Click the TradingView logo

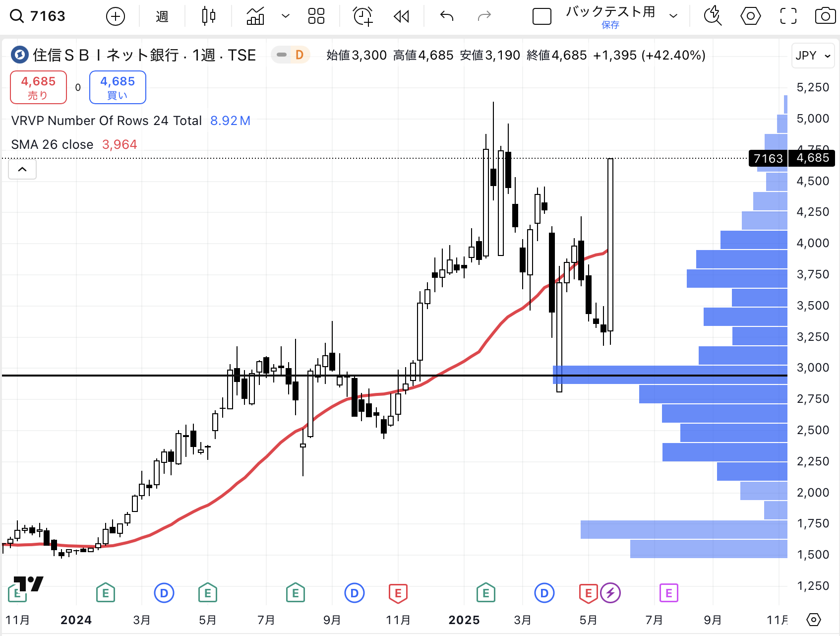[29, 584]
